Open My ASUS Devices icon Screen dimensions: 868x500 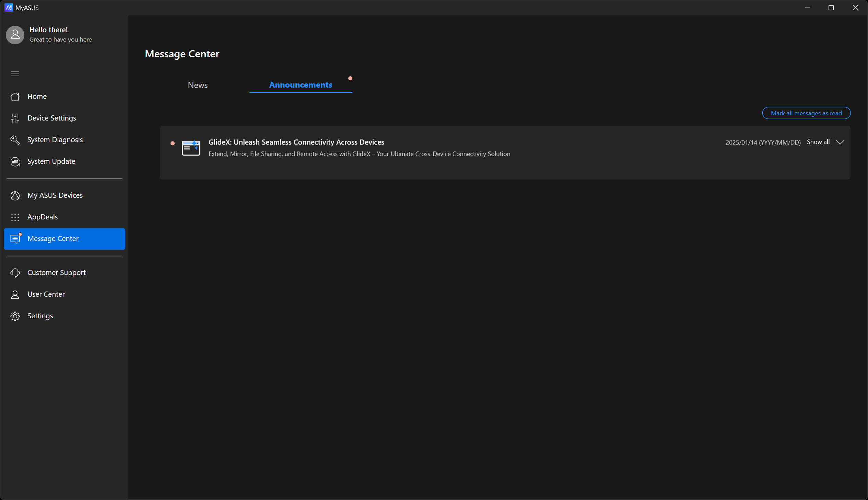tap(15, 195)
